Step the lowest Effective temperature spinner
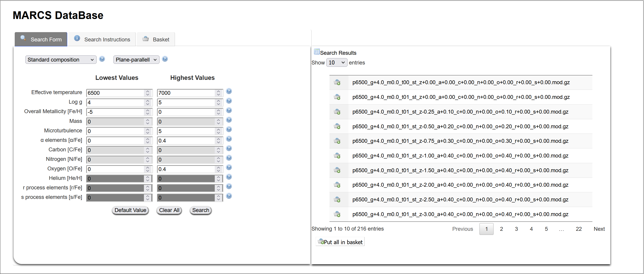This screenshot has height=274, width=644. pyautogui.click(x=148, y=93)
